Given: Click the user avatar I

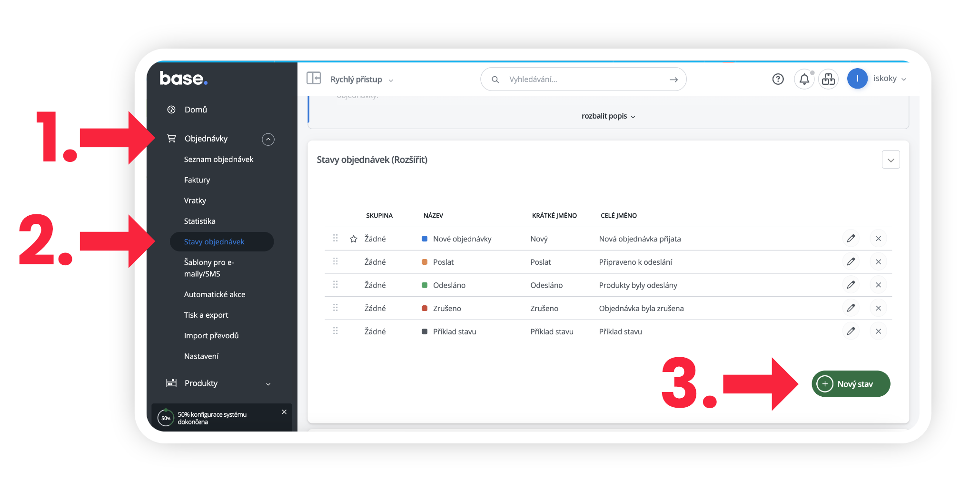Looking at the screenshot, I should (x=857, y=79).
